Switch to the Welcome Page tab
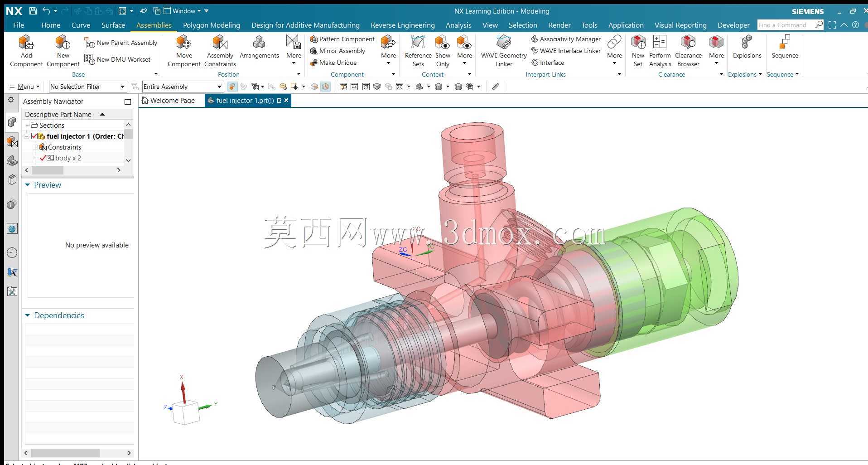This screenshot has width=868, height=465. point(169,101)
